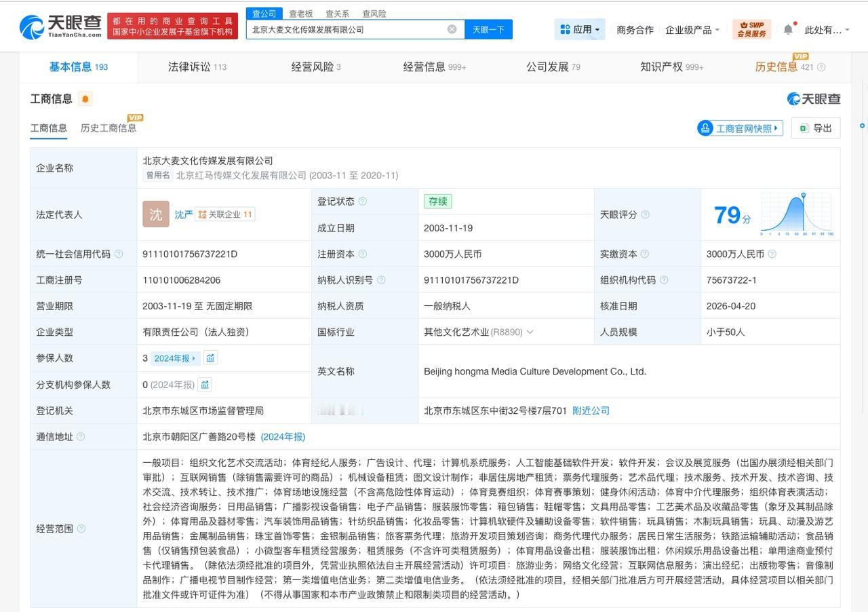
Task: Select the 查风险 search tab
Action: (374, 14)
